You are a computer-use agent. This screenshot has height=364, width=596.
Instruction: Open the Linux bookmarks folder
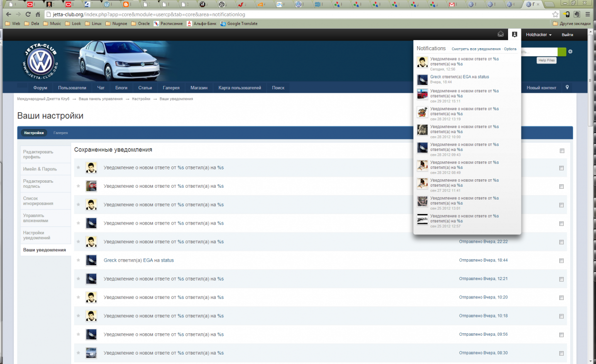click(93, 23)
